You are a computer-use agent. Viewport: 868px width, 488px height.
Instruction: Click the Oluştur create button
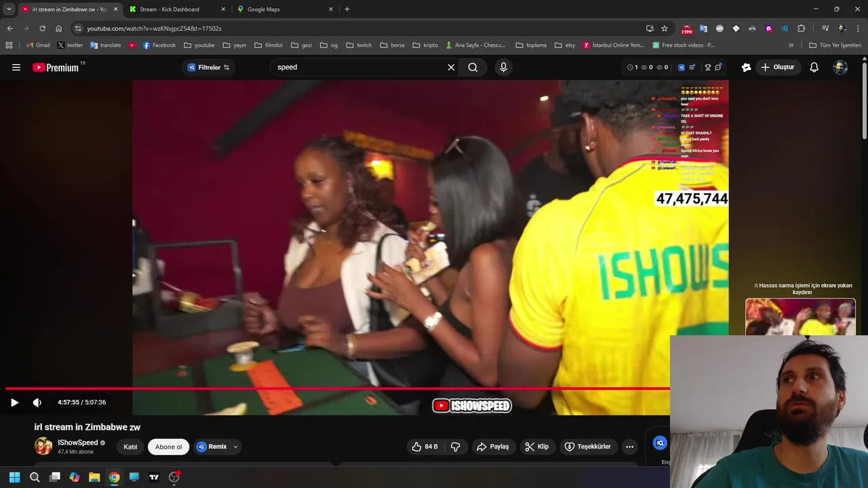(777, 67)
